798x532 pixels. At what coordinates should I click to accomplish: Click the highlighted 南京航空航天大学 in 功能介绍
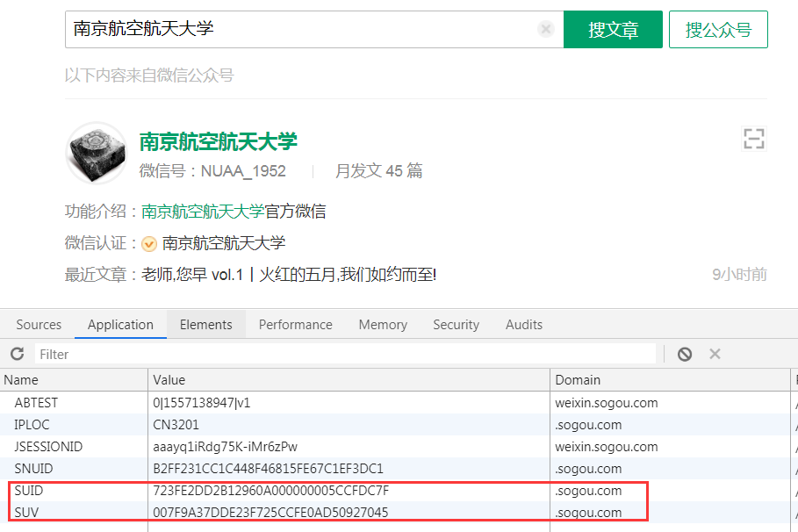(x=203, y=212)
